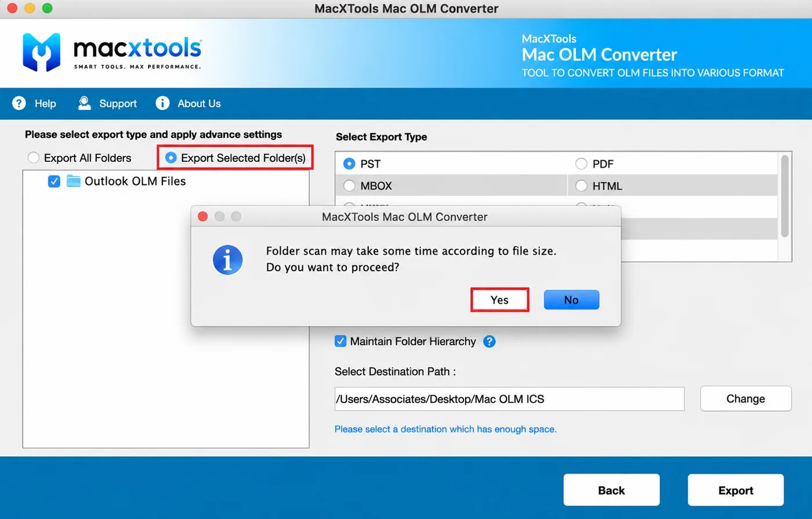Click the macxtools logo icon
The width and height of the screenshot is (812, 519).
pos(41,52)
